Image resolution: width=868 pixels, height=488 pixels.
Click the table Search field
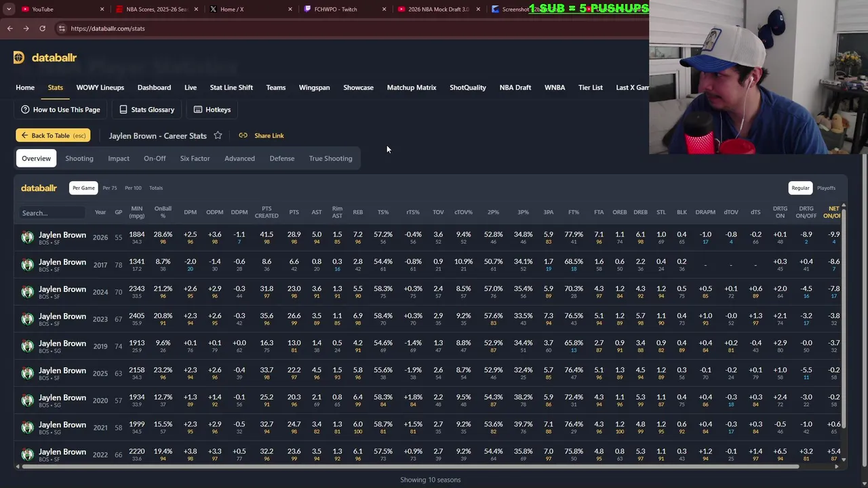click(x=53, y=213)
